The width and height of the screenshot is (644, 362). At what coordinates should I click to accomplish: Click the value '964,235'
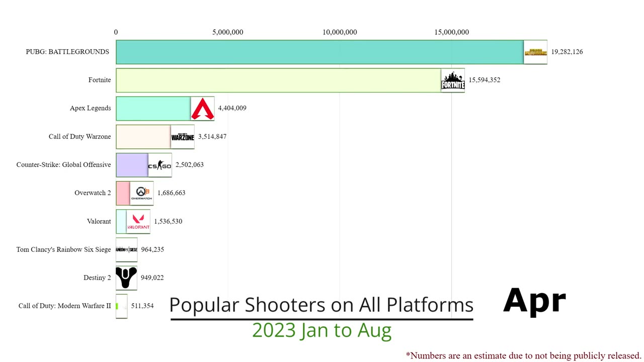click(x=152, y=249)
